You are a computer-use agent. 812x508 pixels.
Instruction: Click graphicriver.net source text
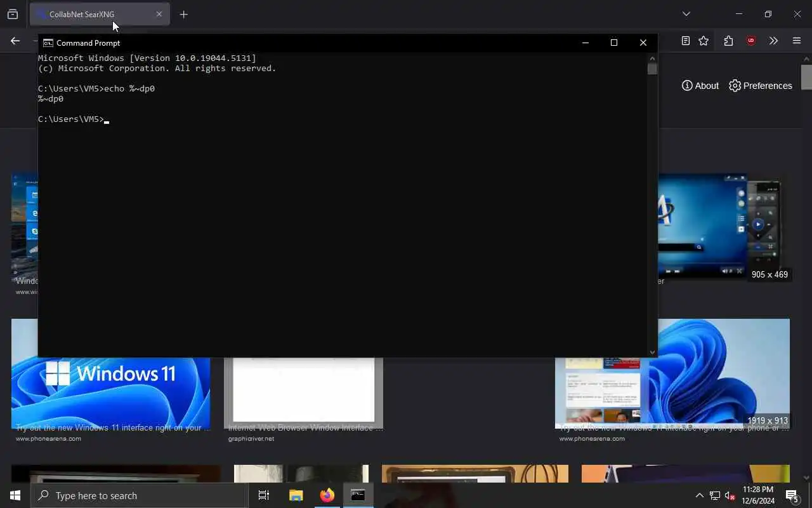[251, 439]
